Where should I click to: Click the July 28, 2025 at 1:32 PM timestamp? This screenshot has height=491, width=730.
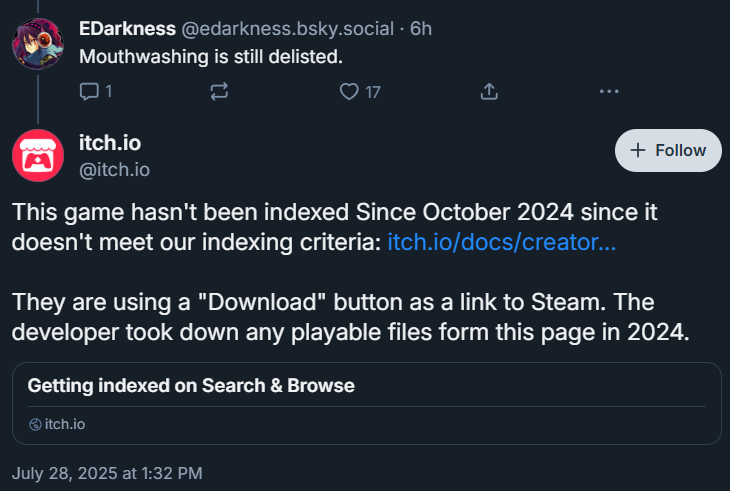pyautogui.click(x=107, y=473)
